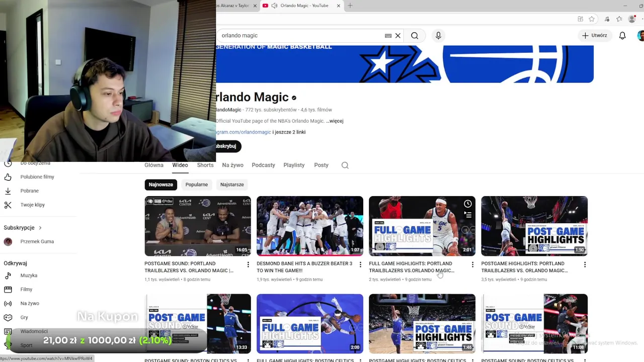644x362 pixels.
Task: Open more options for Postgame Sound Portland video
Action: (x=248, y=264)
